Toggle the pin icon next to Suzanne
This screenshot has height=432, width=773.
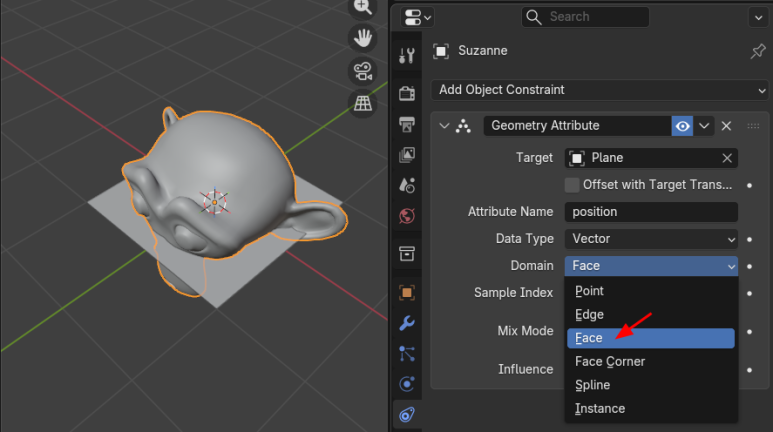(758, 51)
